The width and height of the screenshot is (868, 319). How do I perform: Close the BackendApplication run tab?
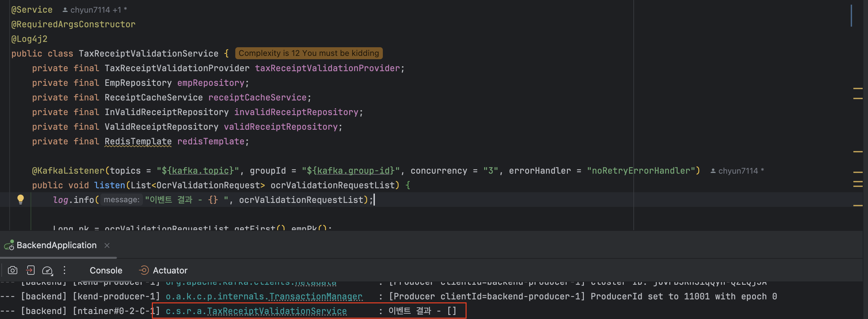tap(107, 245)
